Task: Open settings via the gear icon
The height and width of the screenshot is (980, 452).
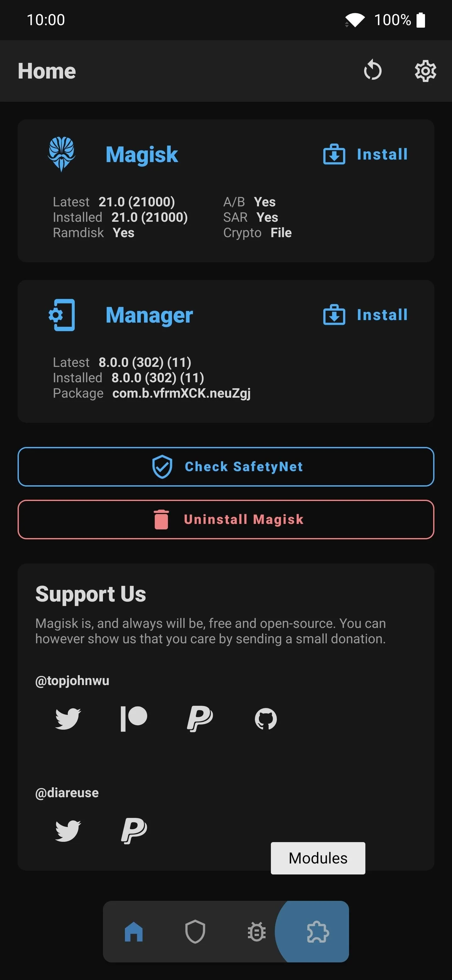Action: point(425,71)
